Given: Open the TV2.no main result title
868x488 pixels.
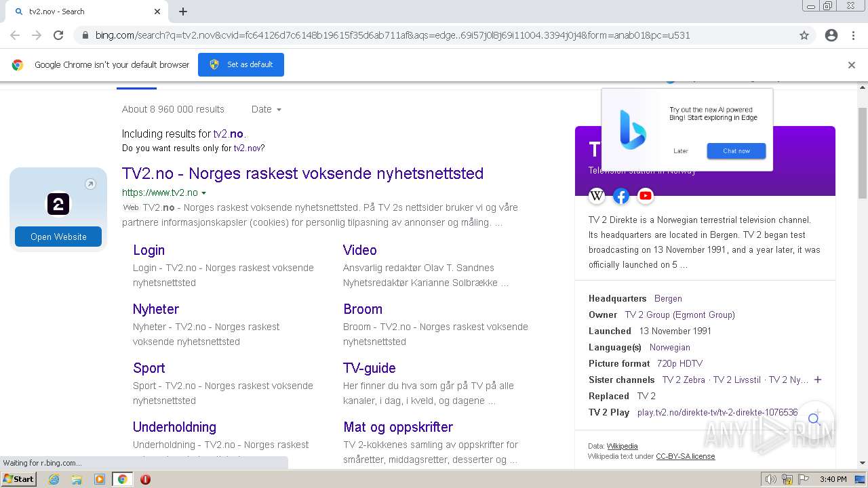Looking at the screenshot, I should (302, 174).
